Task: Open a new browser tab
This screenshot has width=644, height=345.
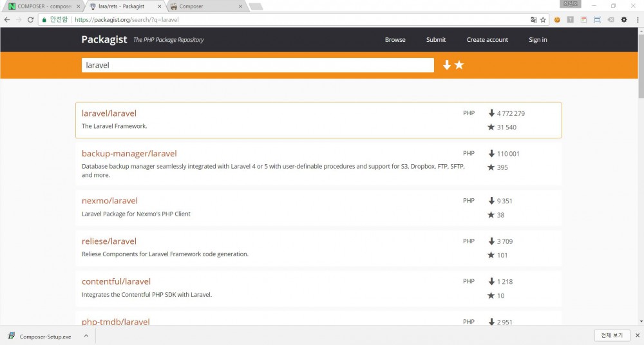Action: [256, 6]
